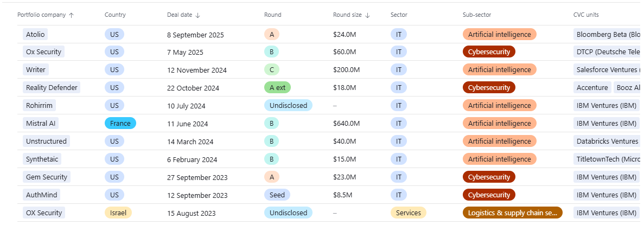
Task: Select Databricks Ventures CVC unit
Action: (607, 142)
